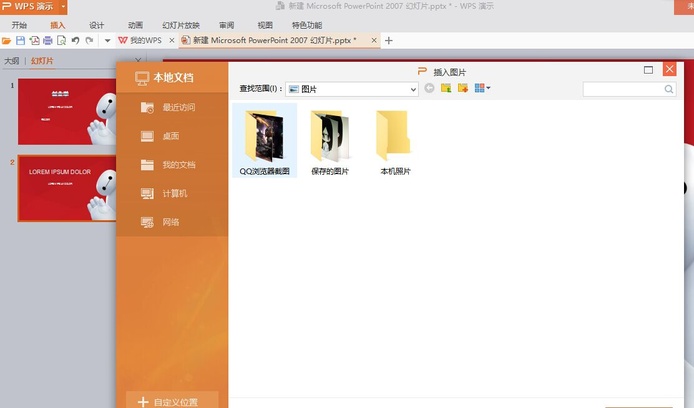The height and width of the screenshot is (408, 694).
Task: Click the back navigation arrow icon
Action: coord(429,88)
